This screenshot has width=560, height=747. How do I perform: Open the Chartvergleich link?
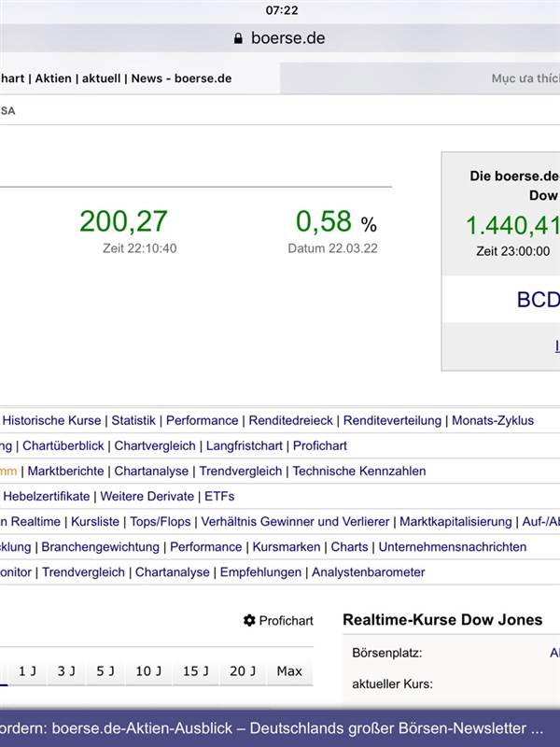pos(155,446)
